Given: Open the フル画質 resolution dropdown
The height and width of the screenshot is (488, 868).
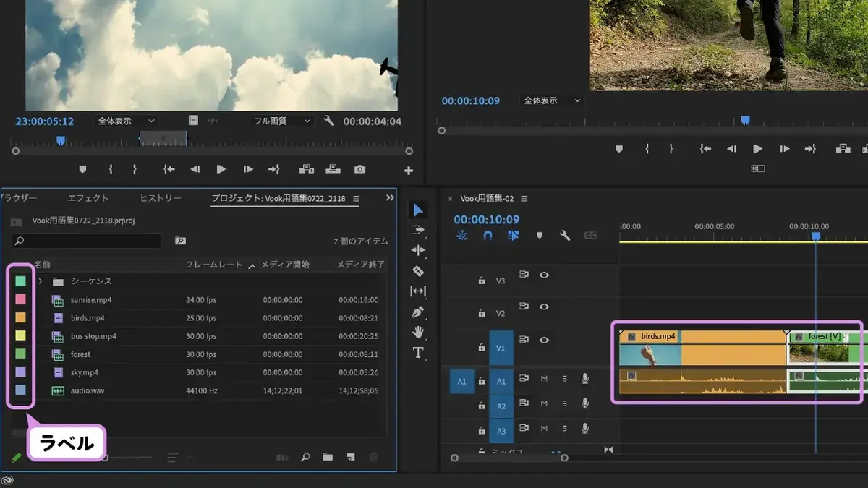Looking at the screenshot, I should click(x=282, y=121).
